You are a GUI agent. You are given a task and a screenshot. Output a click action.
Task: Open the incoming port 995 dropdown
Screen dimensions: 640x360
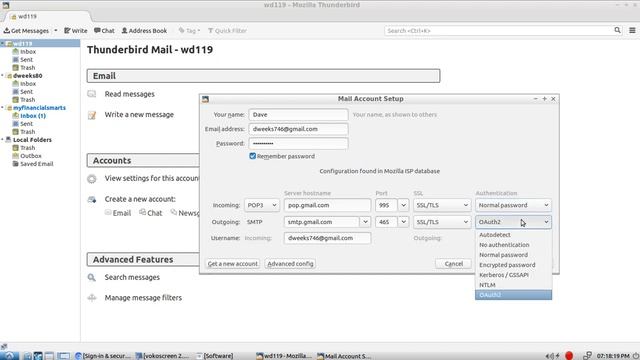[x=403, y=205]
